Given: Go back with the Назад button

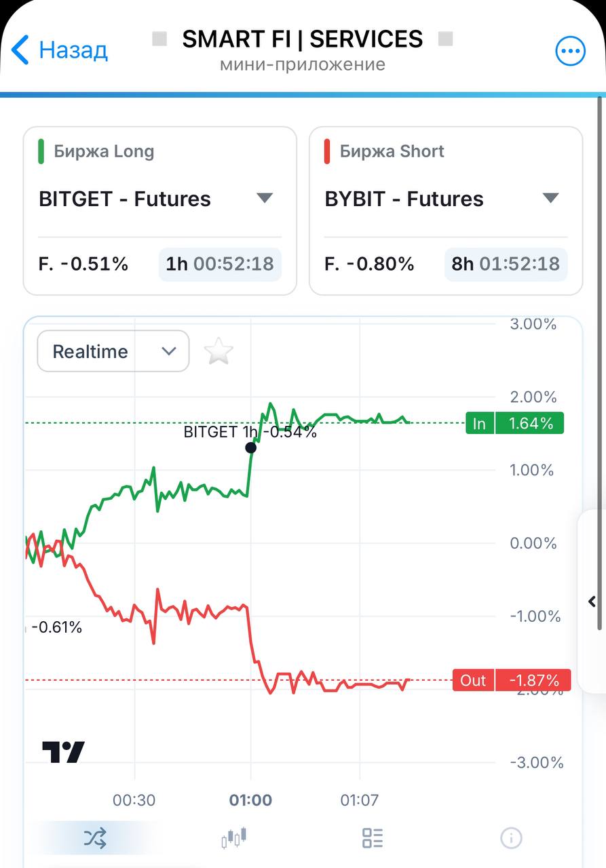Looking at the screenshot, I should 60,50.
